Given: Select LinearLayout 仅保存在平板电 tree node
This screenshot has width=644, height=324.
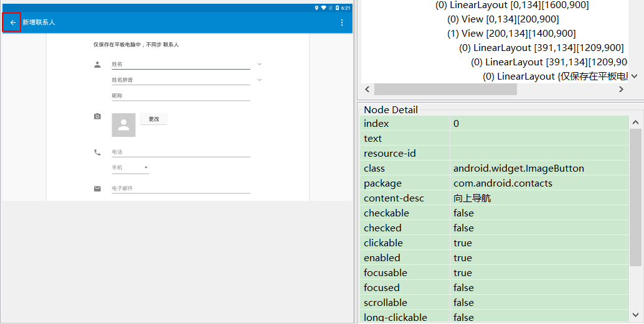Looking at the screenshot, I should [x=556, y=76].
